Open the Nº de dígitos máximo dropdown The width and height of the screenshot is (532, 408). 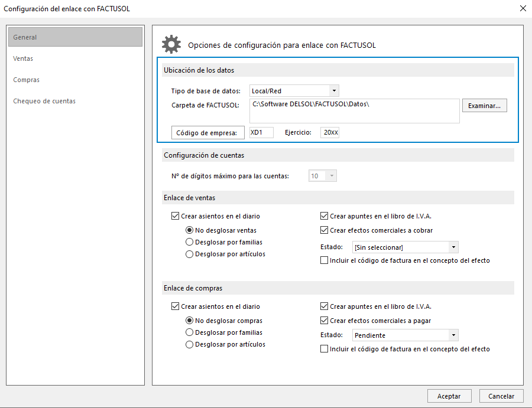coord(323,176)
